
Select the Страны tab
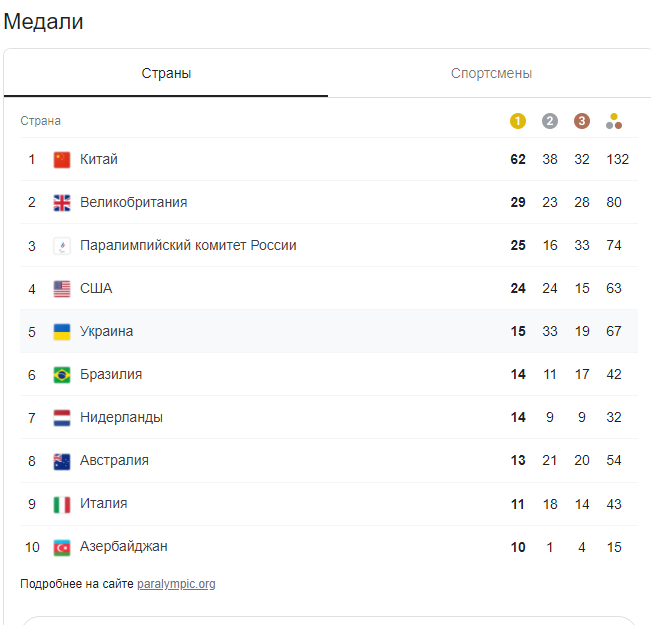coord(166,74)
